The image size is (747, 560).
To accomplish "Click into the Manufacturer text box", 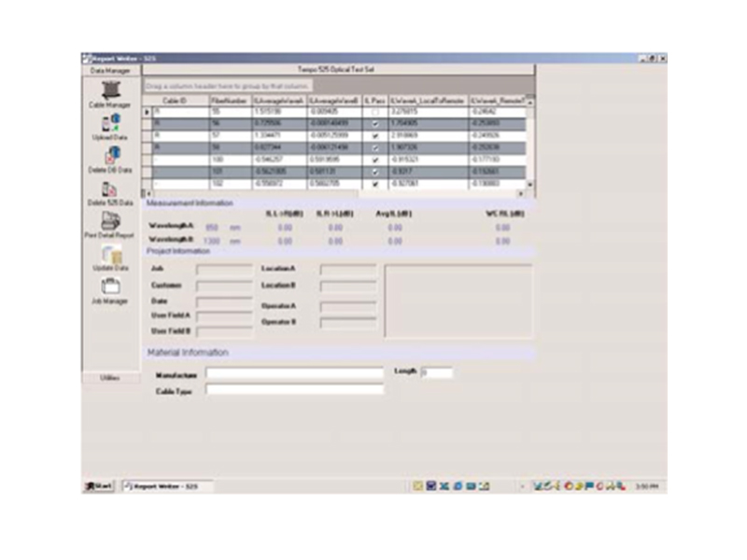I will coord(294,372).
